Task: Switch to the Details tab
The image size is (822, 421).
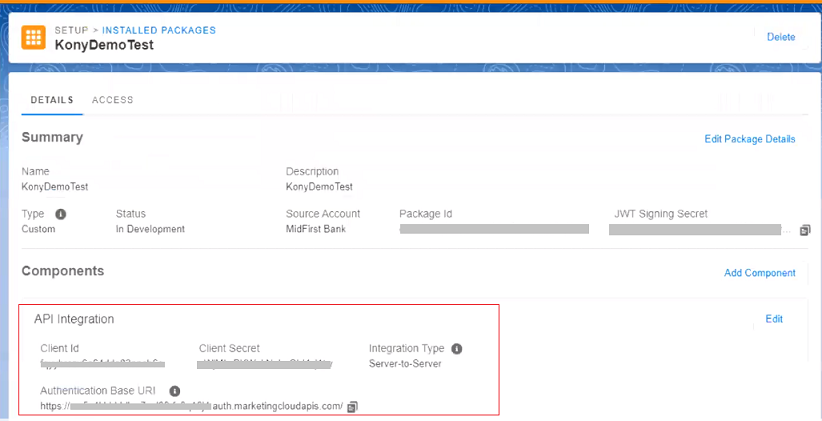Action: (52, 100)
